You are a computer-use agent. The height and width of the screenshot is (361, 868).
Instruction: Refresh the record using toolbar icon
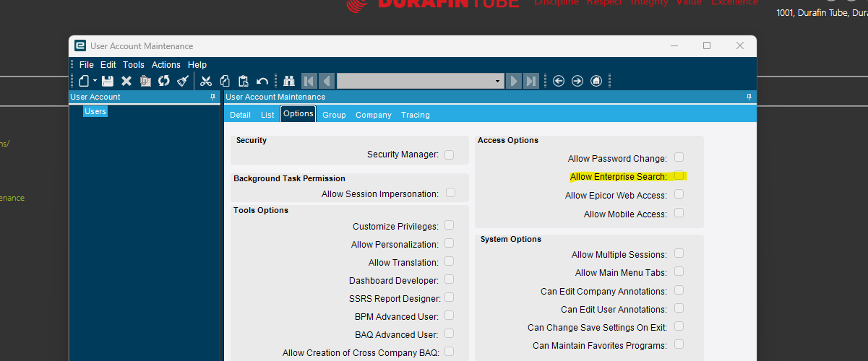(x=164, y=81)
